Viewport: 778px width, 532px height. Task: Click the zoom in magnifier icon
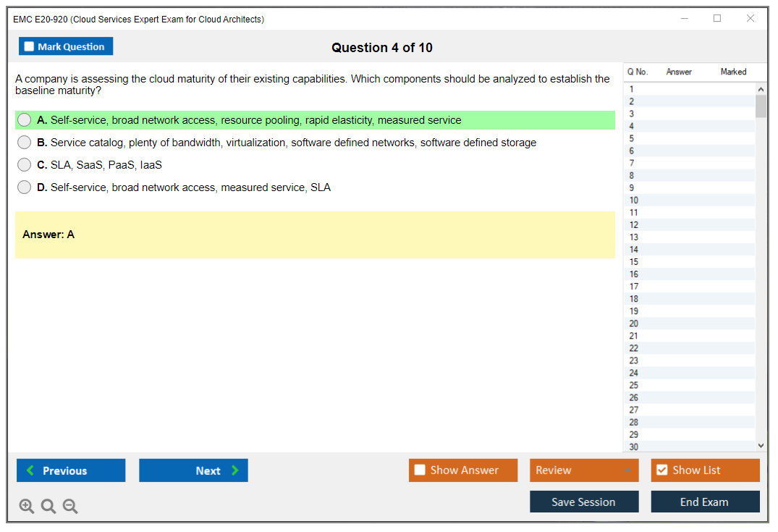click(27, 507)
